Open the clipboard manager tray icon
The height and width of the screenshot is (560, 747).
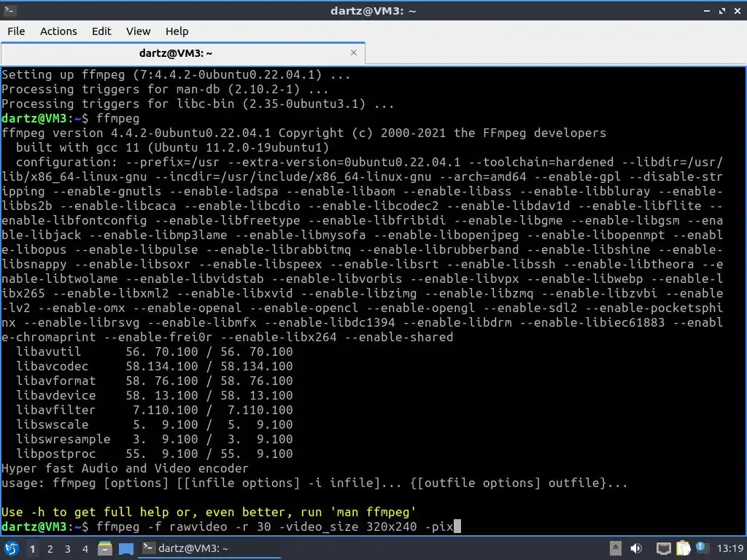pos(683,548)
